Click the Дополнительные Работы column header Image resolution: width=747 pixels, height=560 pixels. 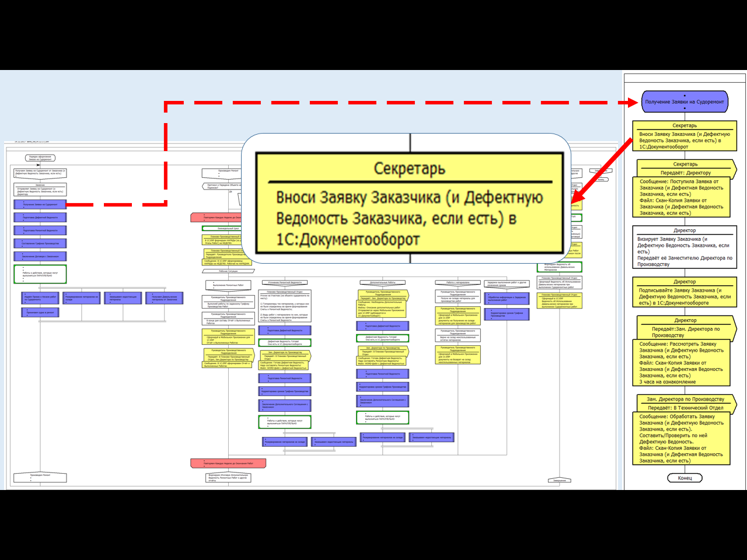[383, 282]
